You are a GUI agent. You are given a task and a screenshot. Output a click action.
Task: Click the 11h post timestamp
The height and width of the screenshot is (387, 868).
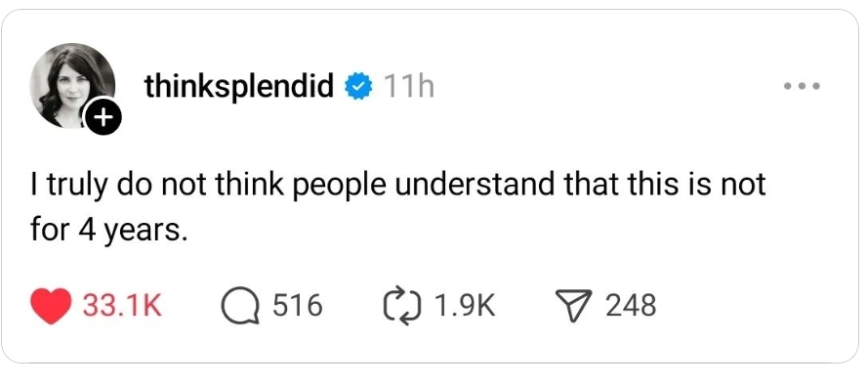pos(408,87)
